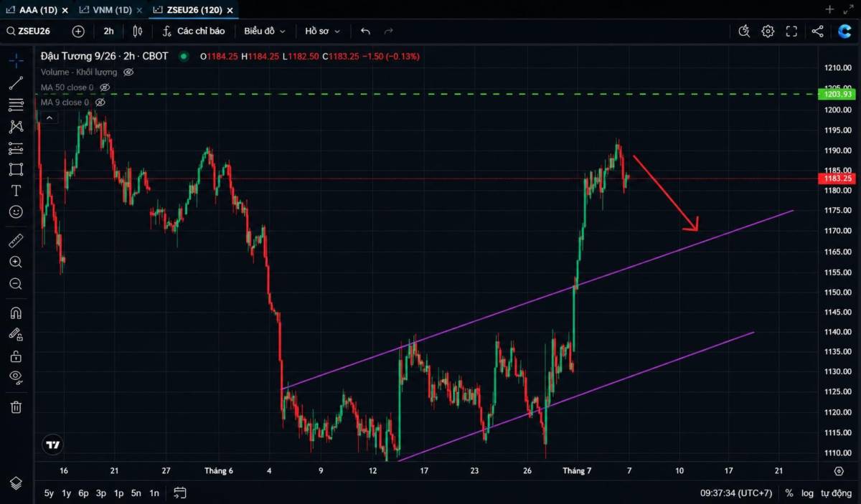Open the Biểu đồ dropdown
The height and width of the screenshot is (504, 861).
click(265, 32)
